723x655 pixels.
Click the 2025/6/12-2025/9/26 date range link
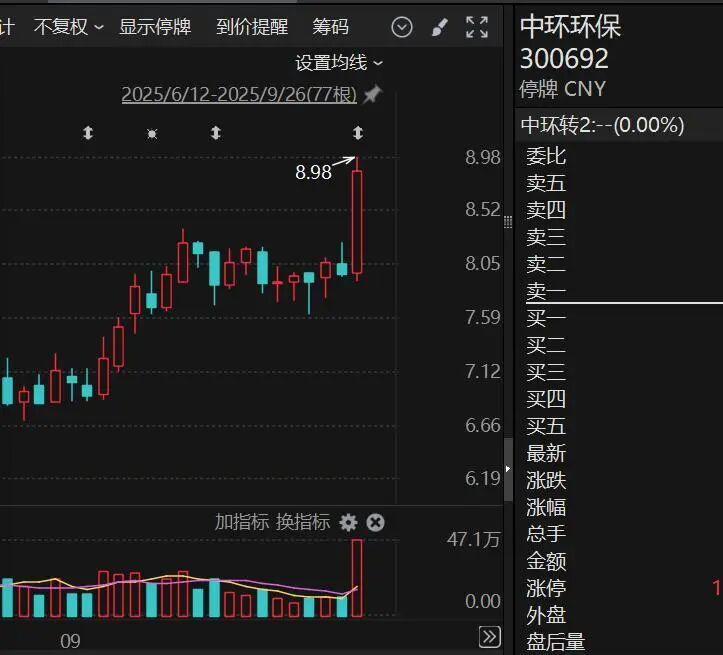pyautogui.click(x=239, y=95)
